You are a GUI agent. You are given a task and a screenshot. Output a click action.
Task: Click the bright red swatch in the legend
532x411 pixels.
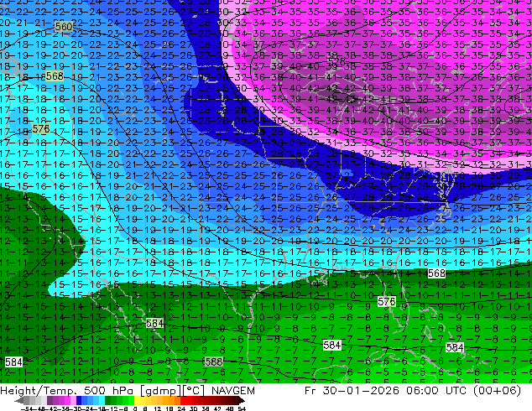(183, 401)
